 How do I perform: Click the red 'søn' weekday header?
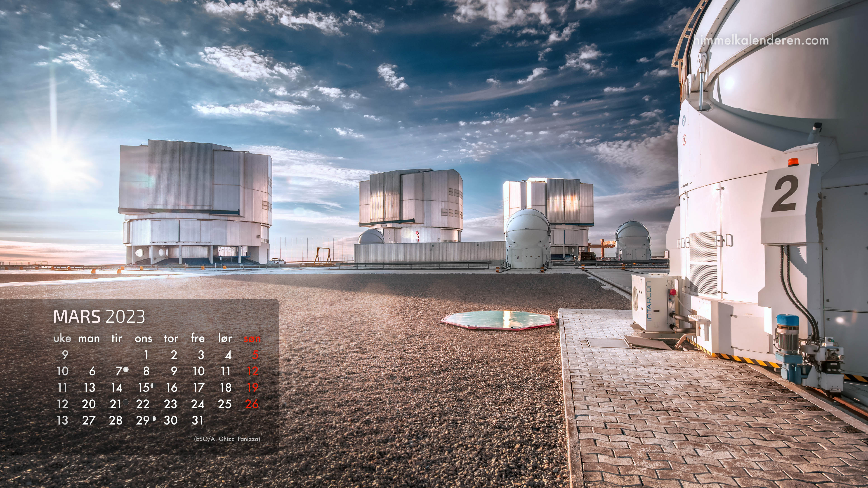pos(252,339)
